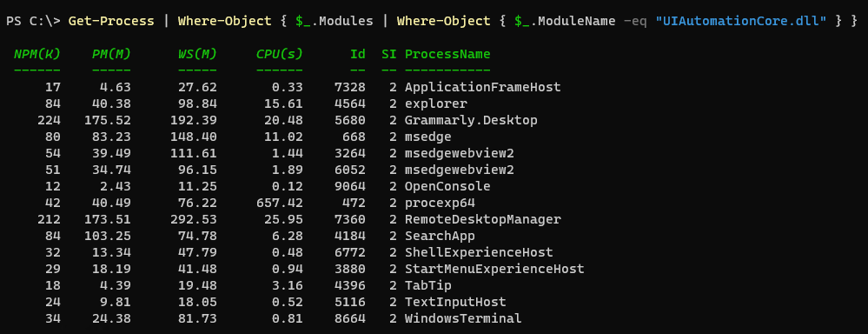
Task: Click CPU value 3.16
Action: (x=288, y=286)
